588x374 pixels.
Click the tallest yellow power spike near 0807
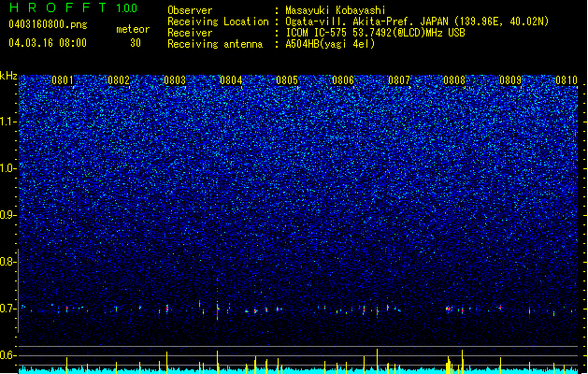[x=378, y=361]
